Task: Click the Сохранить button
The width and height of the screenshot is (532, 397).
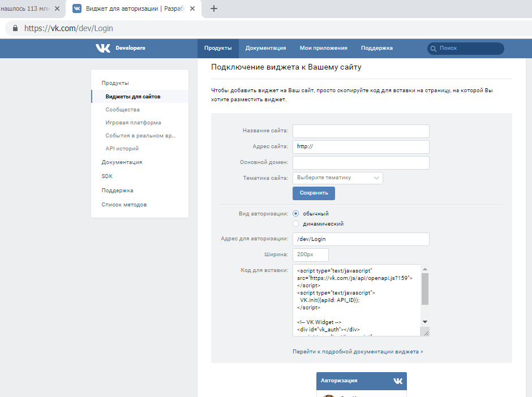Action: (314, 193)
